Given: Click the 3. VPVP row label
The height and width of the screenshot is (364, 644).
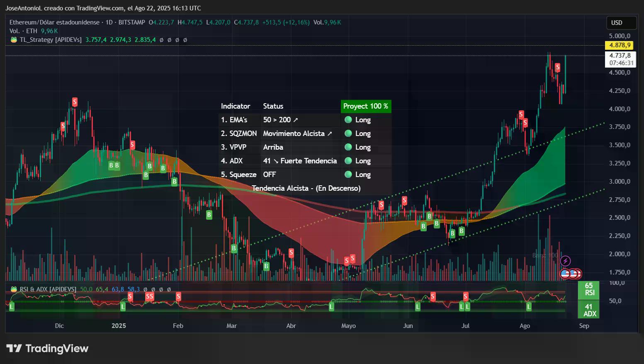Looking at the screenshot, I should click(x=233, y=147).
